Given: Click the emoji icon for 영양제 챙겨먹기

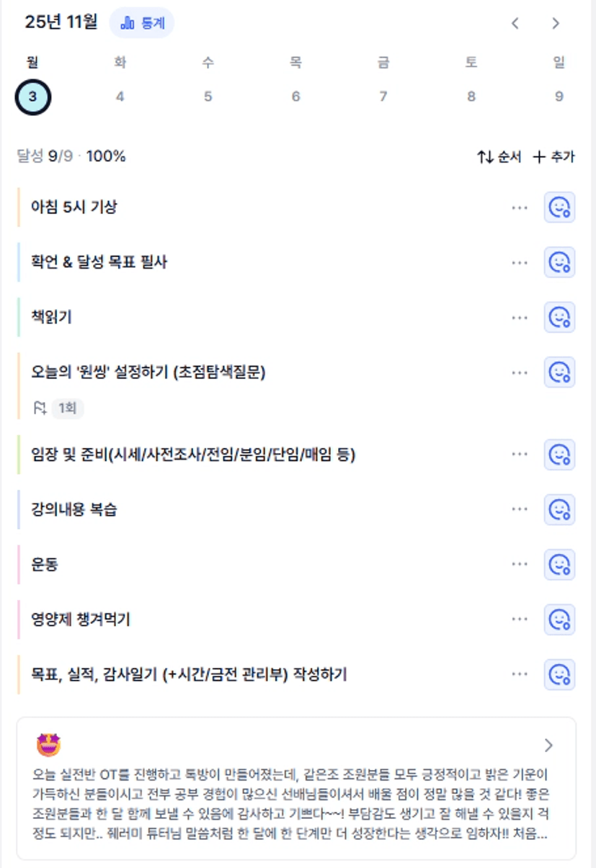Looking at the screenshot, I should click(x=559, y=619).
